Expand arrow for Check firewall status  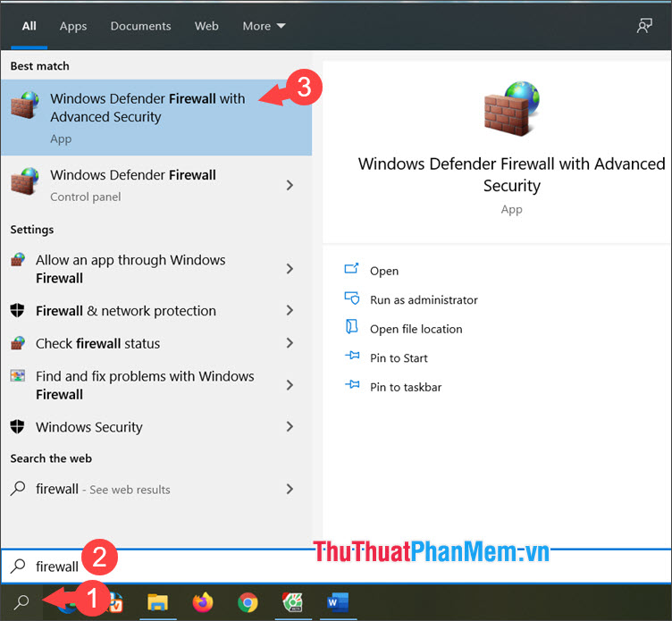(290, 343)
